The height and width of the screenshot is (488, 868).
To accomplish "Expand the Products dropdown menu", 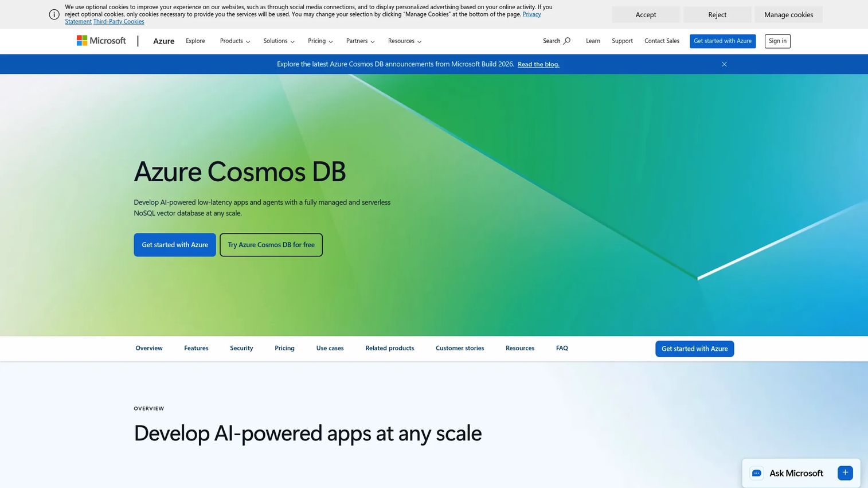I will (x=235, y=41).
